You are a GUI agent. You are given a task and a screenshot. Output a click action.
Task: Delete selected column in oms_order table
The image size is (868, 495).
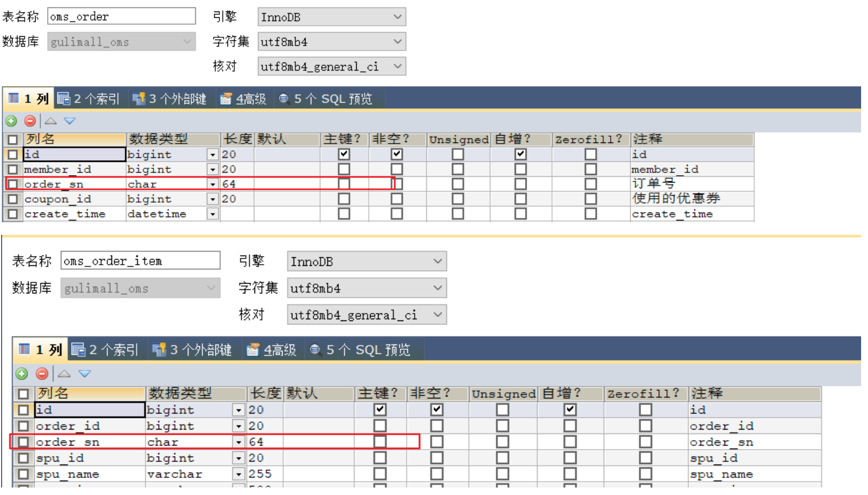30,121
